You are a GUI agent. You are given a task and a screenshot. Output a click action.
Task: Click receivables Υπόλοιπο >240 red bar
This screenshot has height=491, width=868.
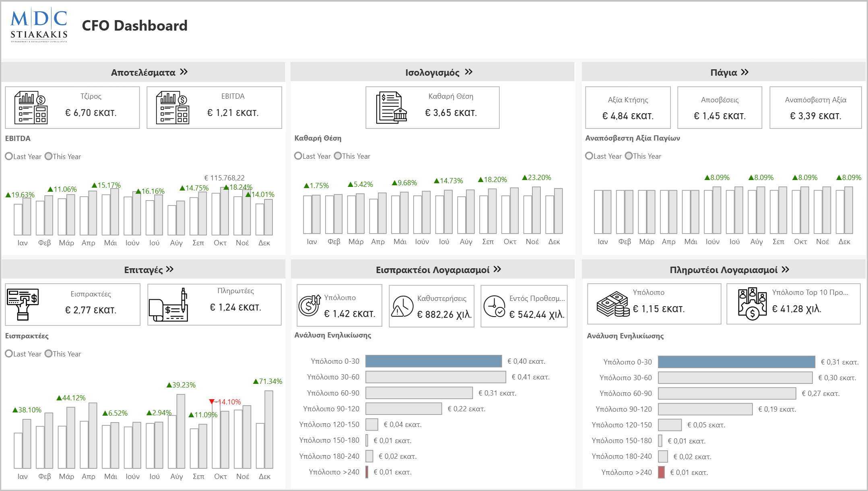coord(367,472)
